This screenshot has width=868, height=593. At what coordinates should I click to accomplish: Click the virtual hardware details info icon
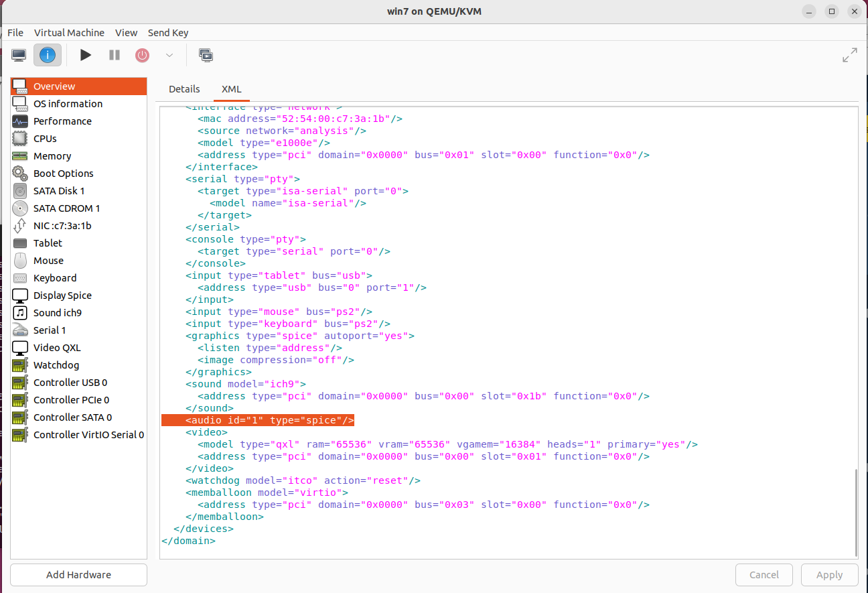[x=48, y=55]
